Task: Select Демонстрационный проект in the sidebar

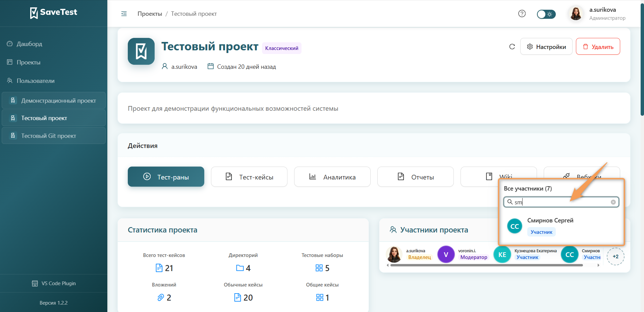Action: 54,101
